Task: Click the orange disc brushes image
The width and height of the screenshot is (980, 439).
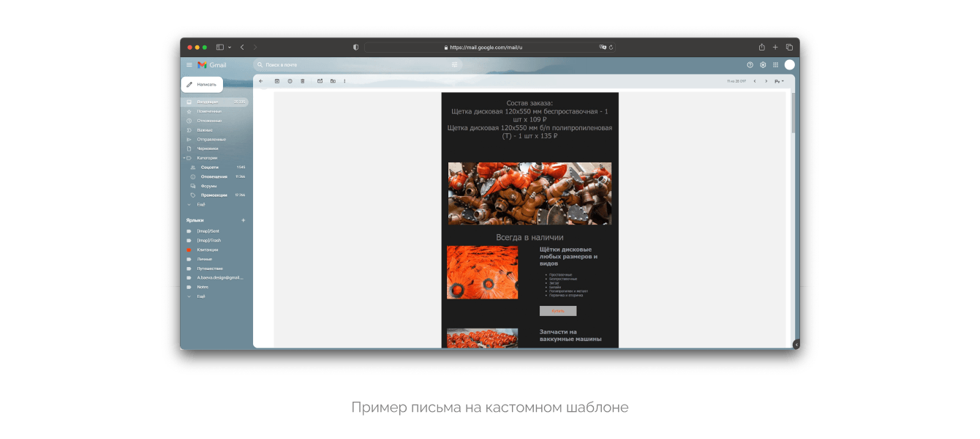Action: pyautogui.click(x=483, y=272)
